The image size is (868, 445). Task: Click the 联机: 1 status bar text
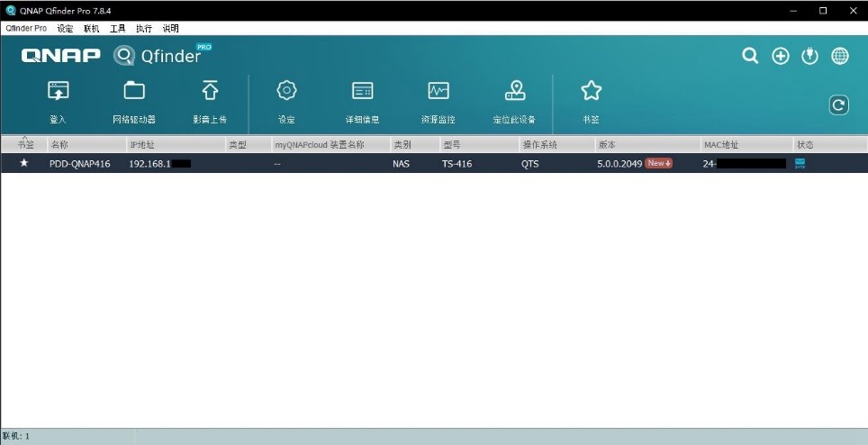point(16,437)
